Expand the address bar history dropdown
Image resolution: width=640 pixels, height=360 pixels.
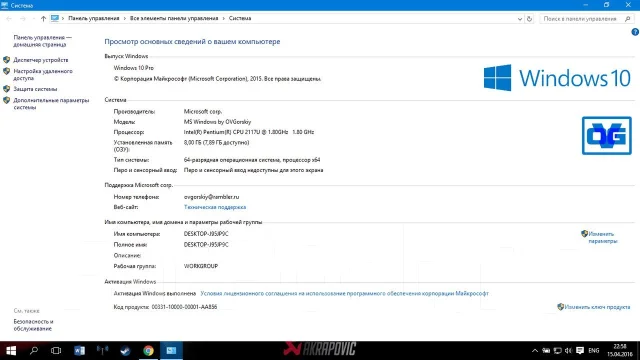click(520, 19)
